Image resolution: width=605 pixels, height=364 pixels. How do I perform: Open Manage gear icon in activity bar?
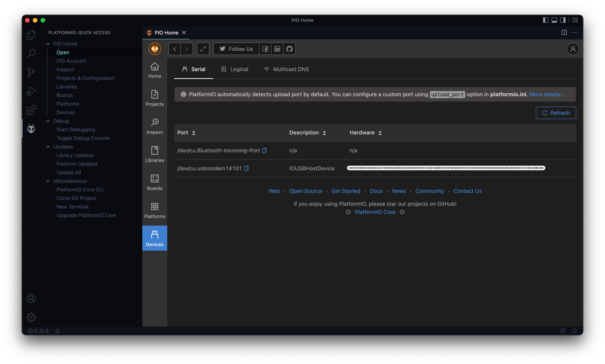pyautogui.click(x=31, y=317)
